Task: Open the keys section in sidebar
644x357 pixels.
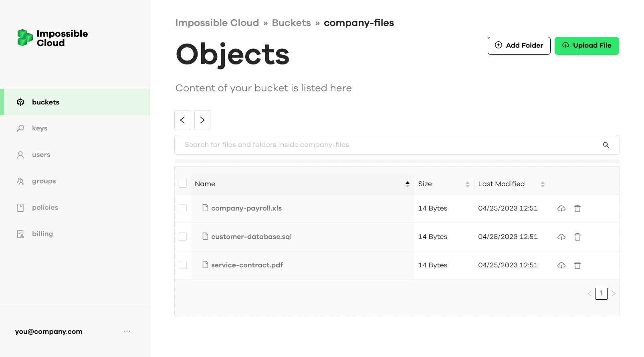Action: pyautogui.click(x=40, y=128)
